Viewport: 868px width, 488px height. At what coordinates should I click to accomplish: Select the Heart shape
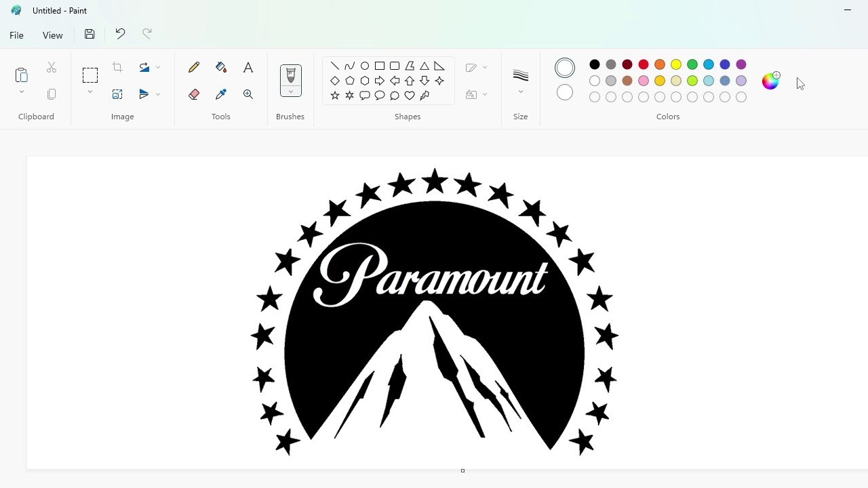410,96
